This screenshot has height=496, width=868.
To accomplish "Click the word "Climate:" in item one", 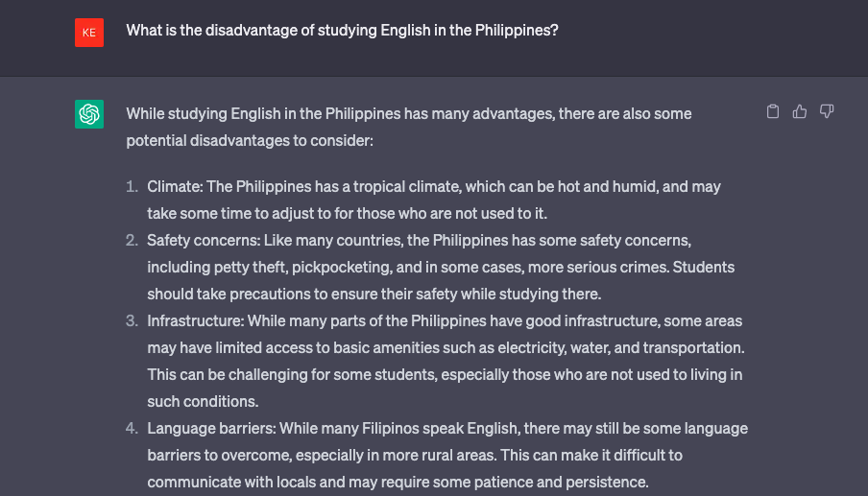I will click(175, 187).
